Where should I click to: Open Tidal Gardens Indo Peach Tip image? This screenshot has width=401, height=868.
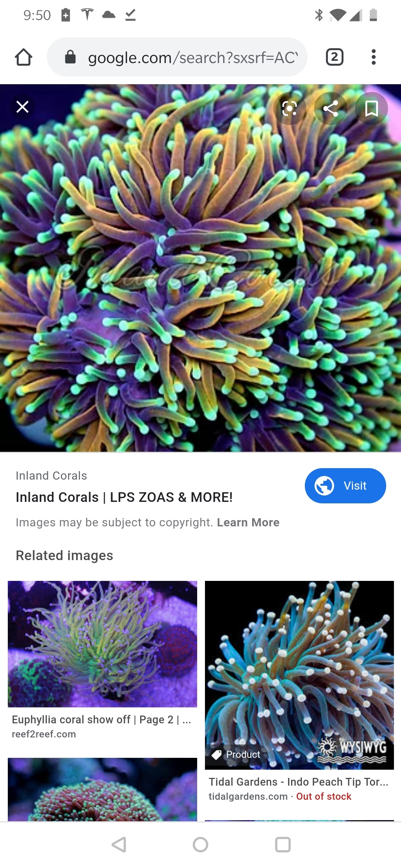click(x=299, y=675)
